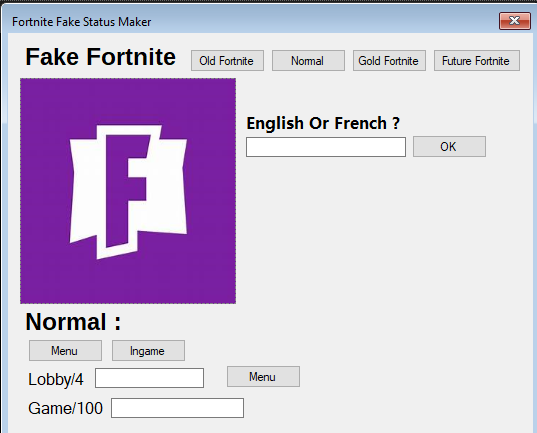Click the Menu button beside Ingame
Image resolution: width=537 pixels, height=433 pixels.
click(x=65, y=350)
